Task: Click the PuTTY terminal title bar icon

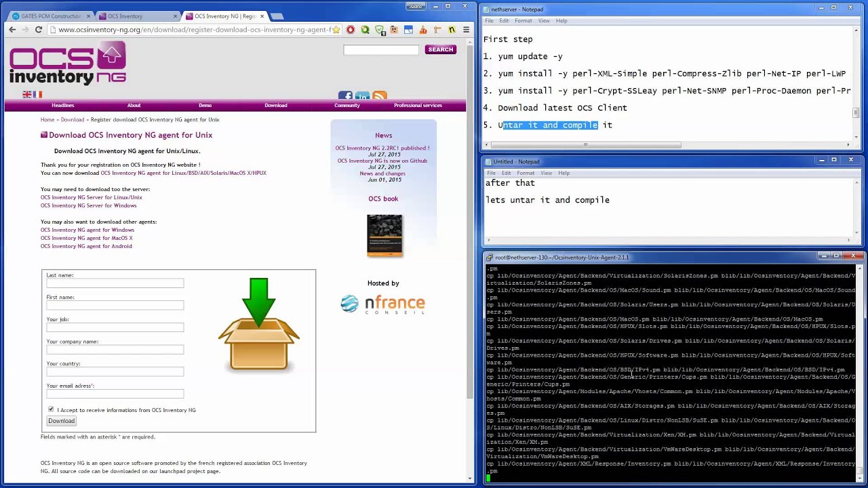Action: click(490, 258)
